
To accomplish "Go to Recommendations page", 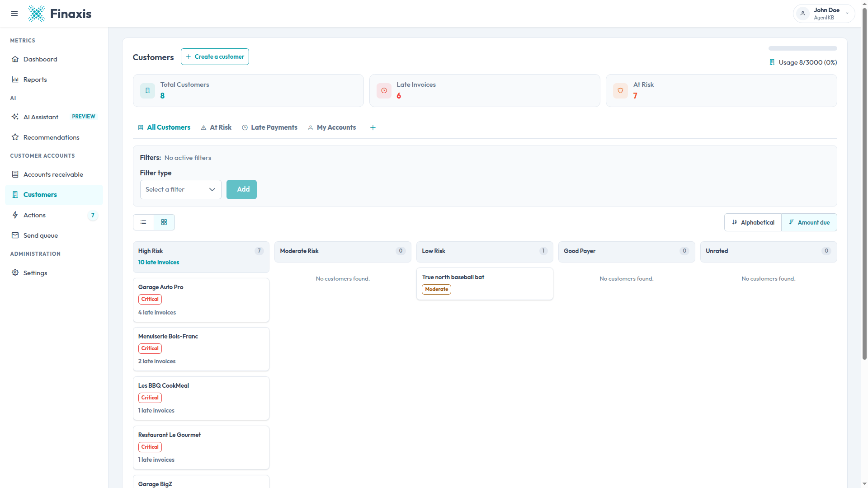I will (x=54, y=137).
